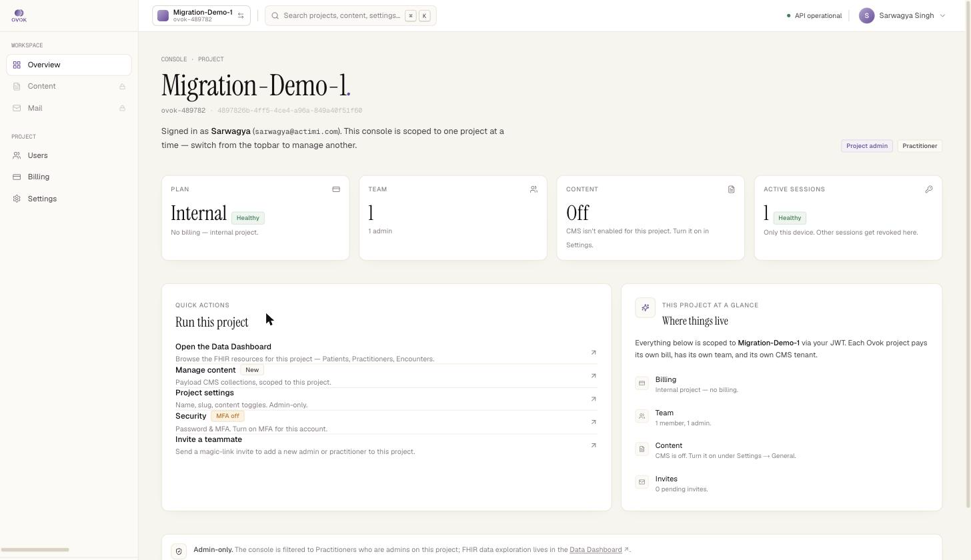Open the Data Dashboard quick action
Viewport: 971px width, 560px height.
[x=386, y=353]
